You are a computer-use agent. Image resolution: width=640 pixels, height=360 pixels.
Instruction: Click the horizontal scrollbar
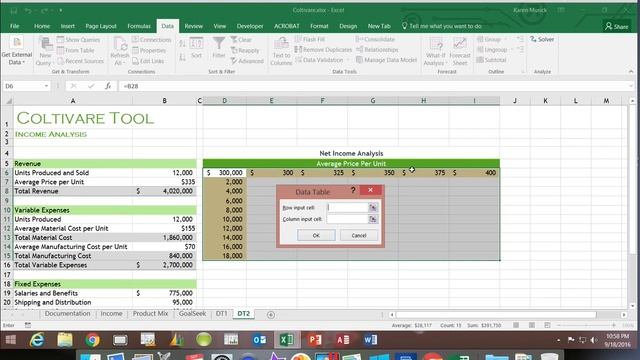pos(496,315)
